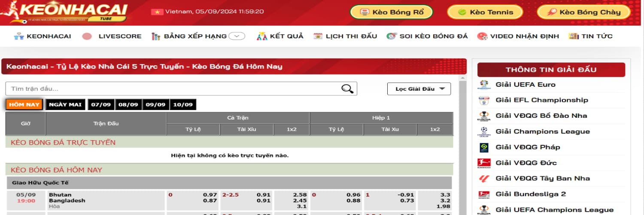Click the Giải VĐQG Tây Ban Nha link

click(543, 178)
